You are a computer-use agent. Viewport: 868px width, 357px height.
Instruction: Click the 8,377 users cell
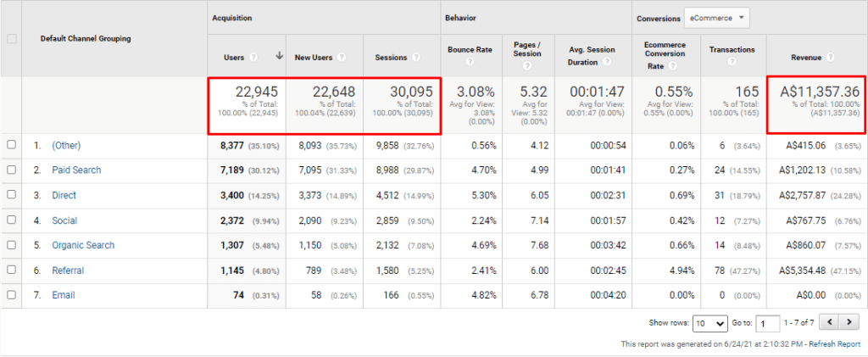pos(232,146)
